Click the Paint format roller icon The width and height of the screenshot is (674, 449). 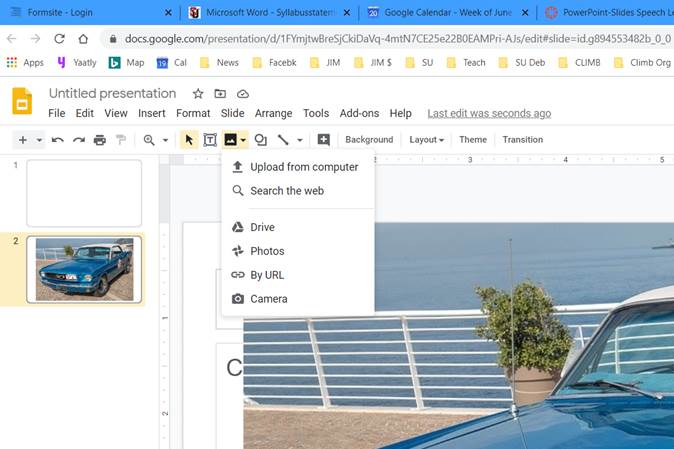click(121, 140)
